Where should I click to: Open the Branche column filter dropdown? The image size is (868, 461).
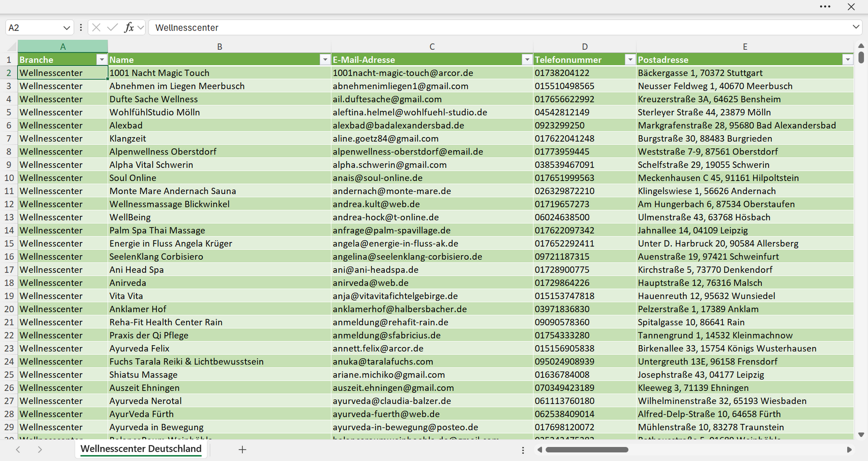tap(101, 59)
